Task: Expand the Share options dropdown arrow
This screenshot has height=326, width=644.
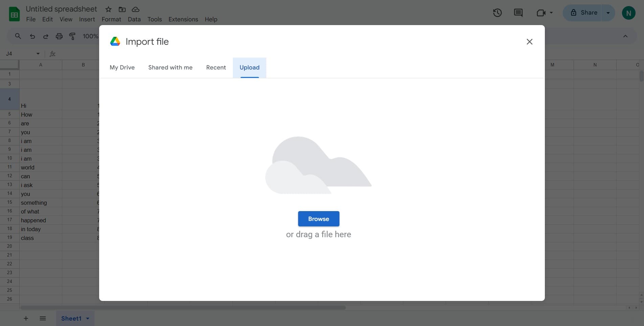Action: [608, 13]
